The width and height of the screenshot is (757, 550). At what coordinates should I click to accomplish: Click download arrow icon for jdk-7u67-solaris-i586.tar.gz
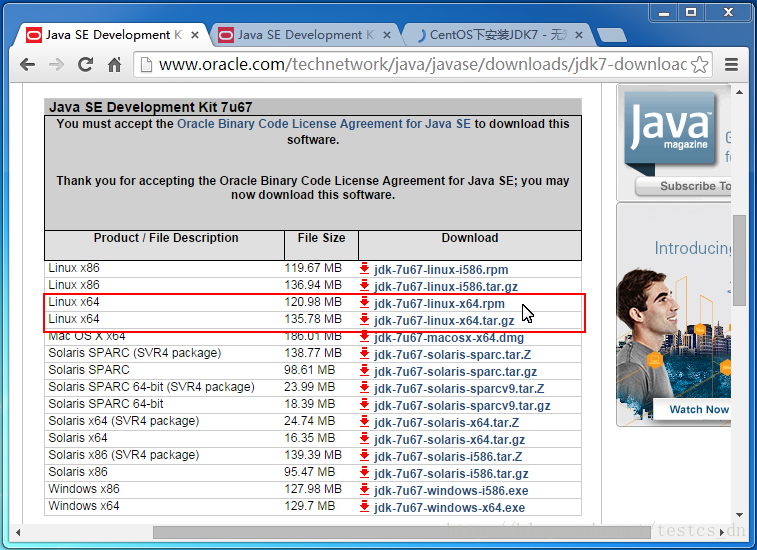tap(364, 473)
